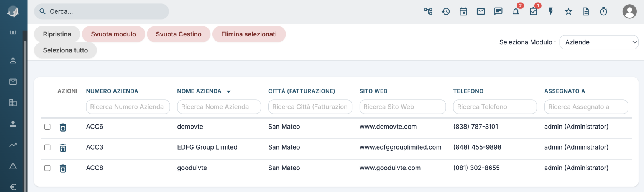
Task: Restore the ACC3 EDFG Group Limited record icon
Action: (x=63, y=148)
